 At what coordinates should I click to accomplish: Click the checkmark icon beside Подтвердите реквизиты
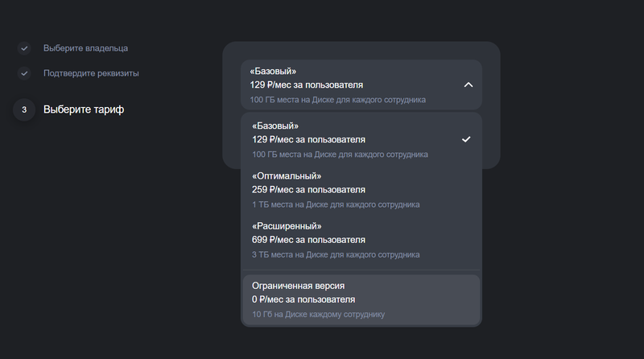point(24,73)
